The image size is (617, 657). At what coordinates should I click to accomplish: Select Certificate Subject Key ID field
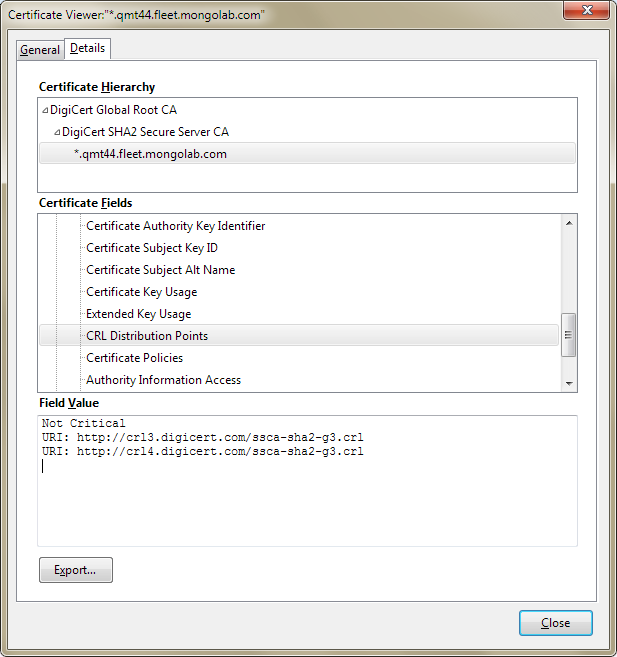(152, 248)
